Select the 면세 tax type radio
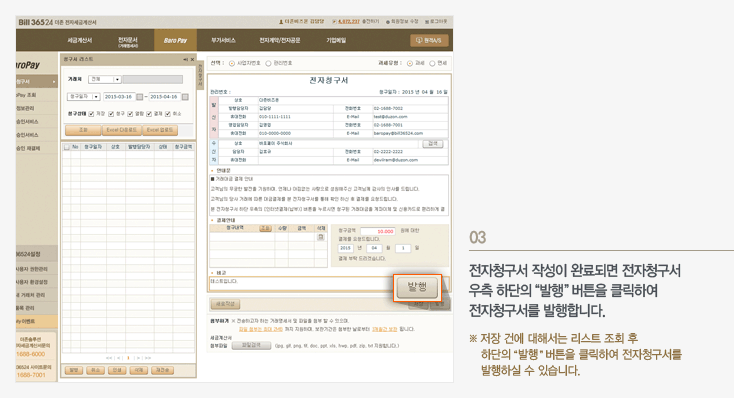Viewport: 734px width, 398px height. (x=432, y=63)
